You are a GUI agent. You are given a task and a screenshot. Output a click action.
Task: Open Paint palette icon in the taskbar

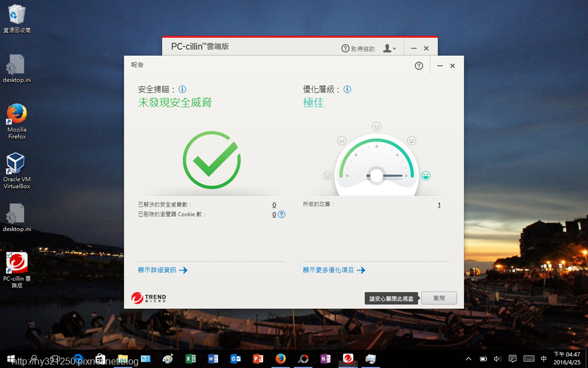pos(168,359)
